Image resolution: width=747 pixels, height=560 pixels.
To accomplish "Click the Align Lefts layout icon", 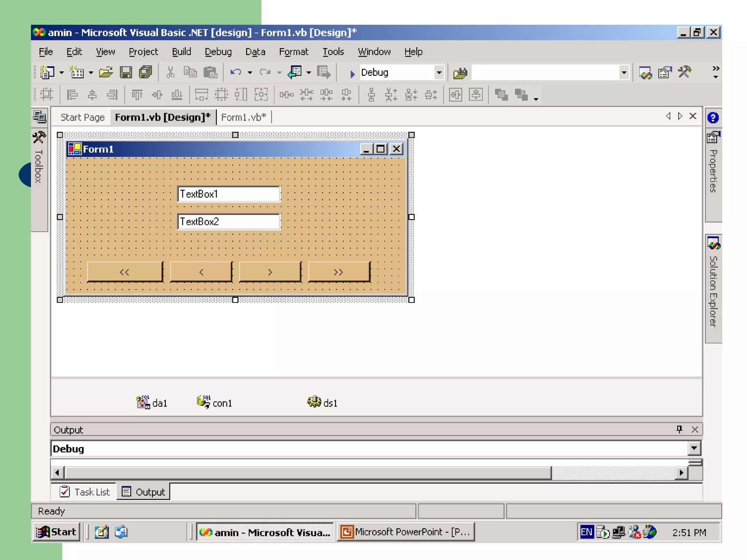I will pyautogui.click(x=72, y=95).
